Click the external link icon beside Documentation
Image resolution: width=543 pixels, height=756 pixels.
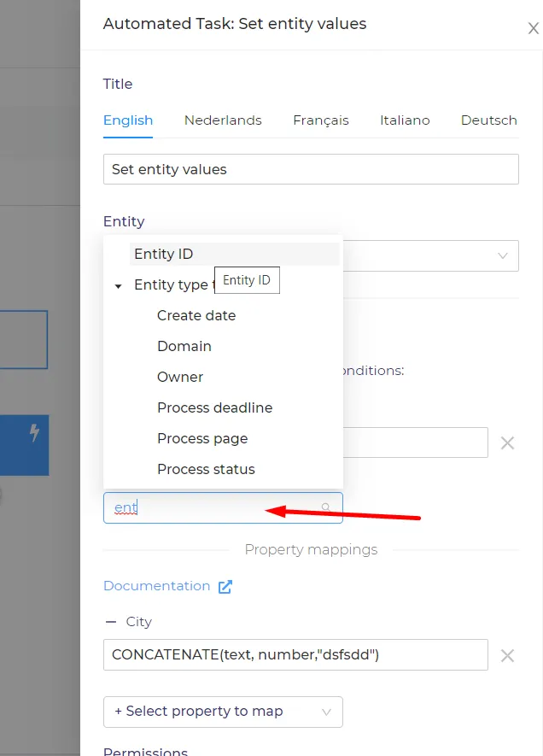[x=225, y=587]
